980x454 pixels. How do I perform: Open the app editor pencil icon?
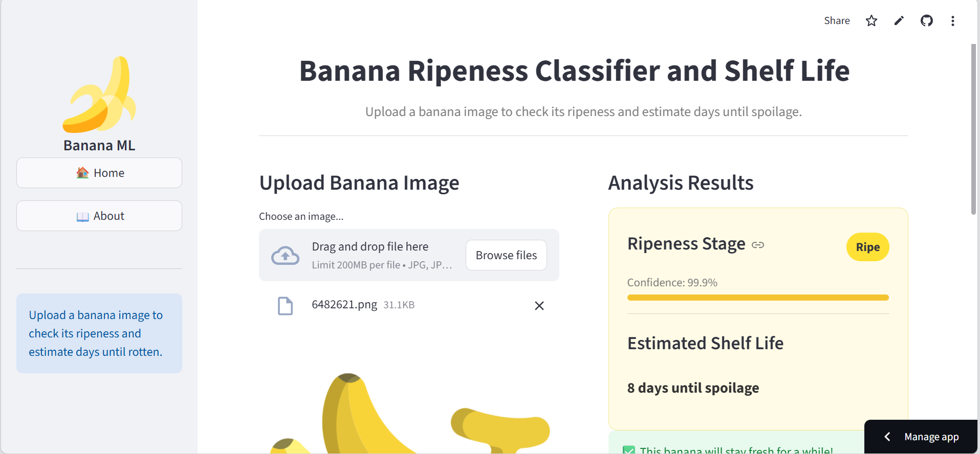point(899,20)
